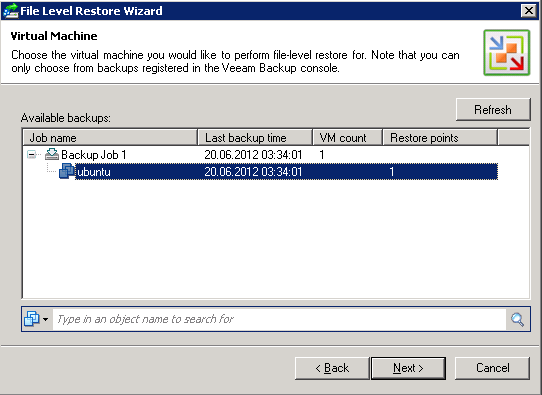Viewport: 542px width, 395px height.
Task: Click the Refresh button
Action: (x=493, y=110)
